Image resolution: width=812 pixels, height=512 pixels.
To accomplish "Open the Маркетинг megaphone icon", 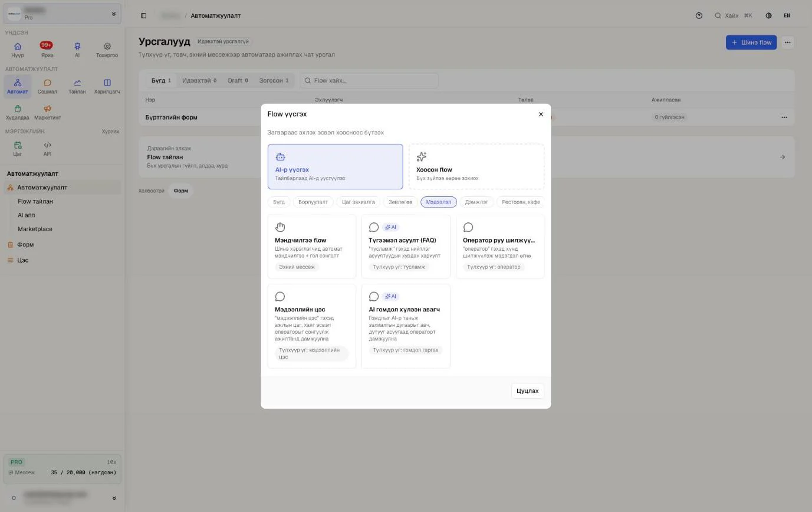I will [x=47, y=112].
